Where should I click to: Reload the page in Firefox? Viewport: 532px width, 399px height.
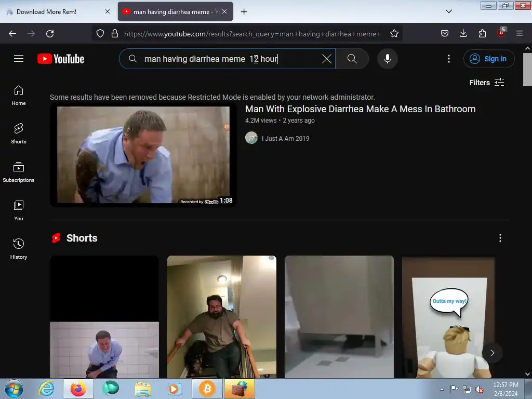coord(50,34)
